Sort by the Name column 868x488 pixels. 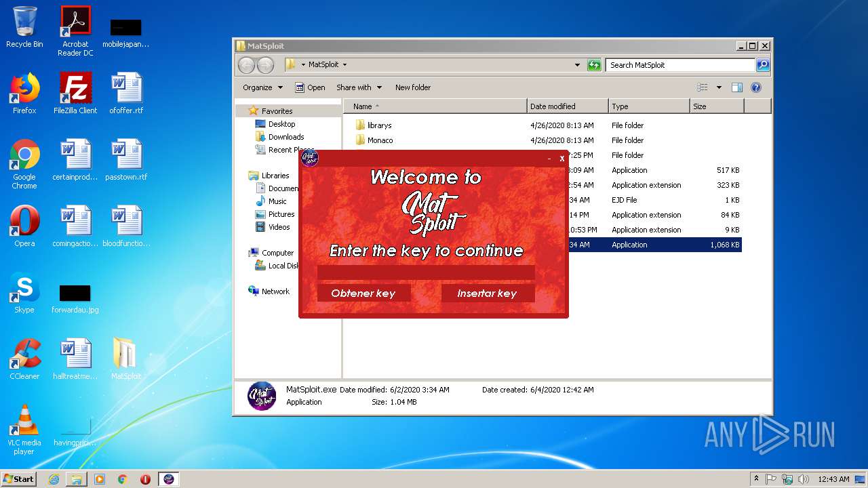(x=435, y=106)
